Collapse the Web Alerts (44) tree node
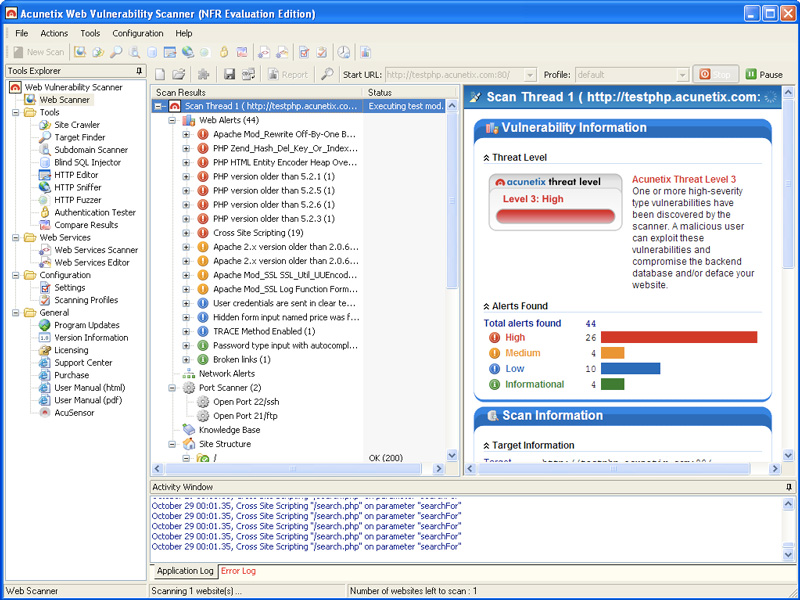800x600 pixels. click(172, 120)
